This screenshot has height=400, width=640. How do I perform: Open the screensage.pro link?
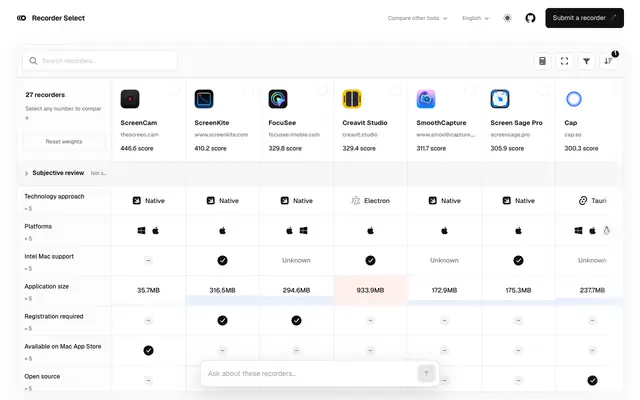pyautogui.click(x=510, y=135)
